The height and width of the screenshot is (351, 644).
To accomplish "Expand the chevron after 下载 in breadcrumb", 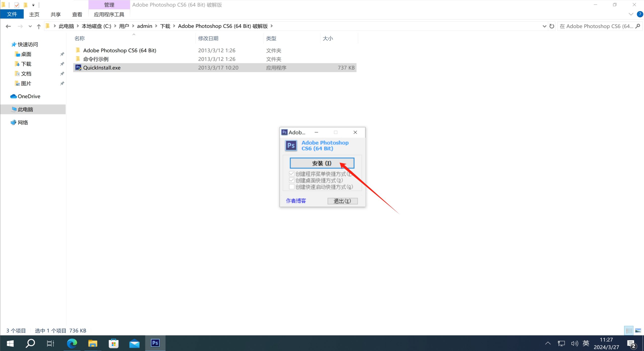I will pyautogui.click(x=174, y=26).
